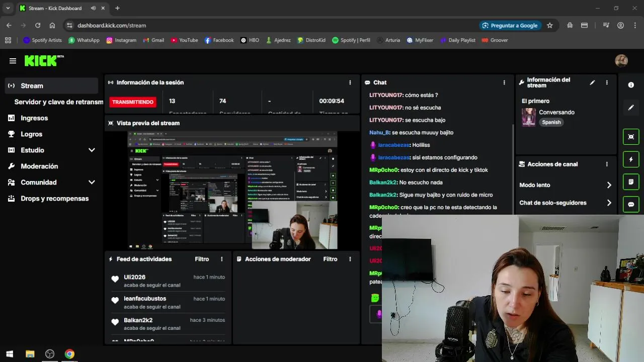Open the DistroKid bookmark
Screen dimensions: 644x362
coord(311,40)
